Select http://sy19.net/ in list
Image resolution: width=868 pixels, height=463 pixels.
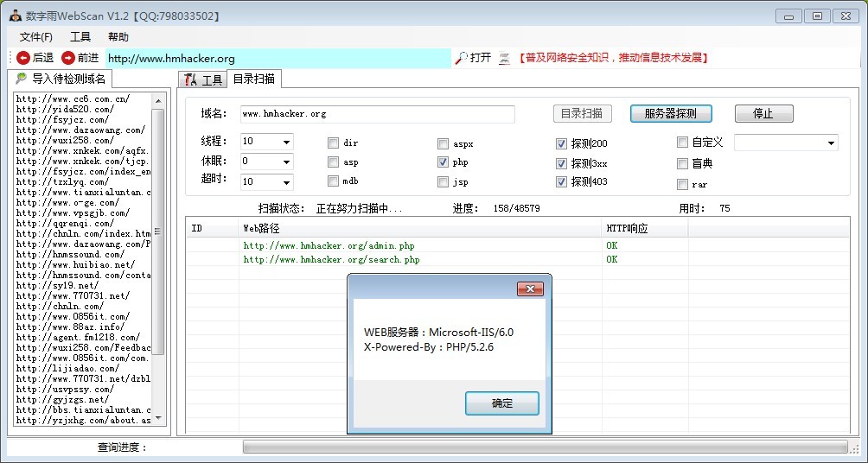click(x=57, y=285)
